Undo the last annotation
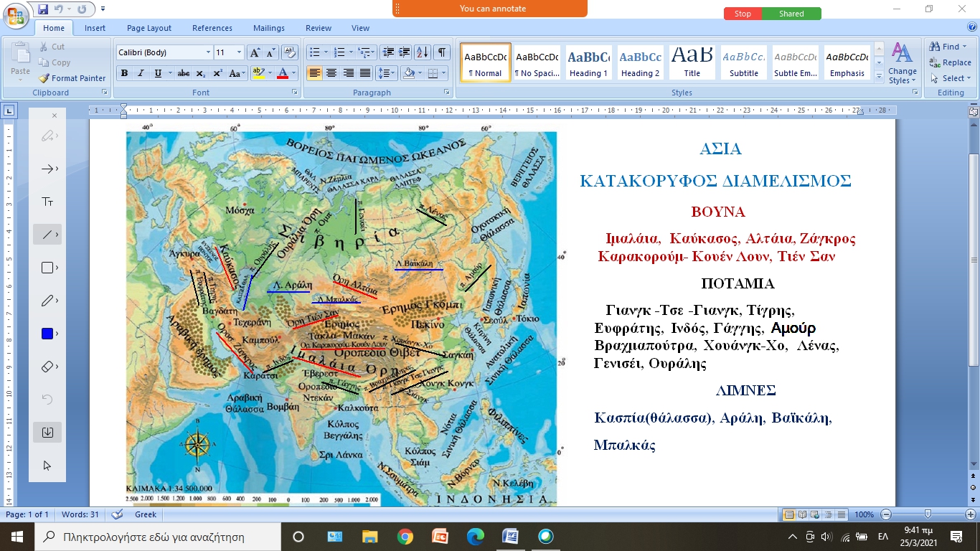The image size is (980, 551). click(x=47, y=400)
